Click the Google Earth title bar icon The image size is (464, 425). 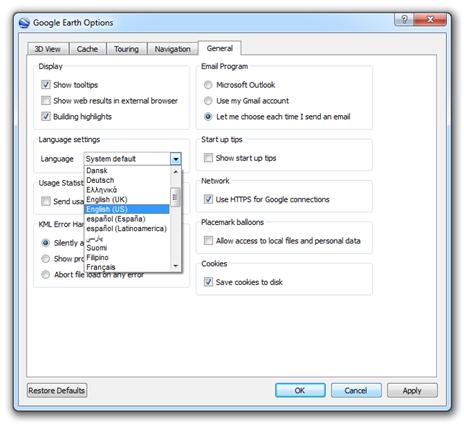(x=24, y=23)
